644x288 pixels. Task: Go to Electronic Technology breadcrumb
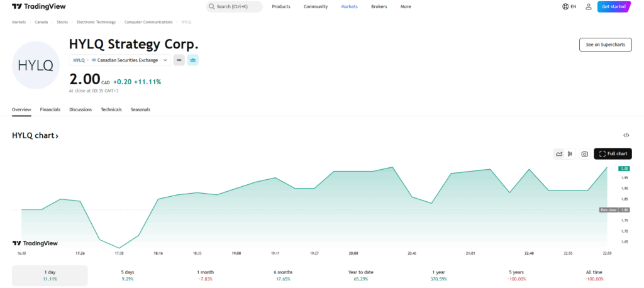coord(96,22)
